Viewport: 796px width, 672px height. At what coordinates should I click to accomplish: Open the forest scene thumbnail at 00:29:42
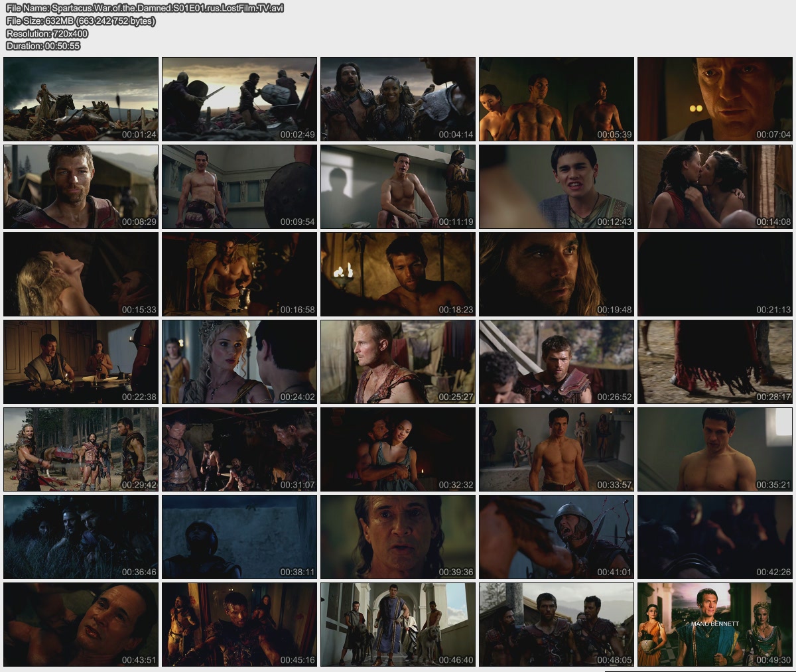point(81,449)
